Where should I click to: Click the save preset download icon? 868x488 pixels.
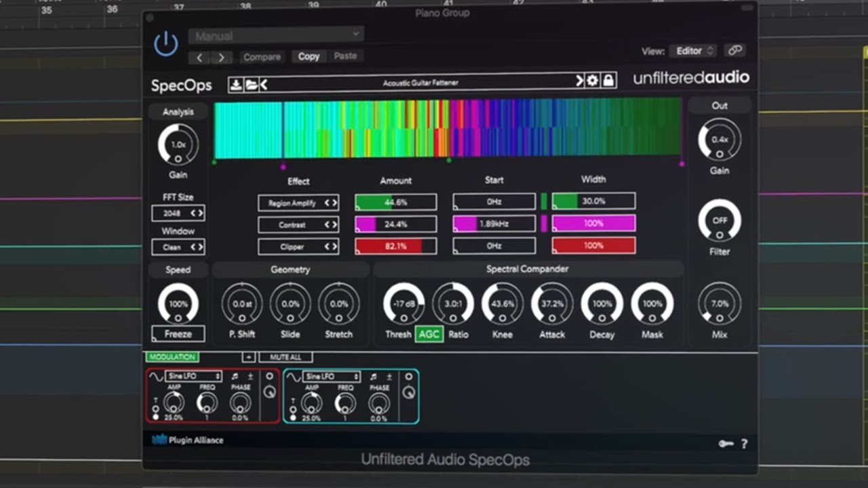point(235,84)
